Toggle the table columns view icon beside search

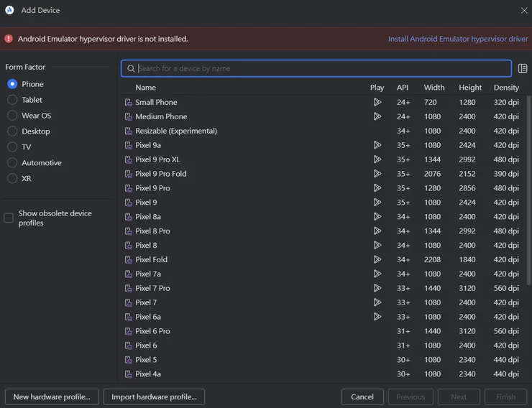click(523, 68)
